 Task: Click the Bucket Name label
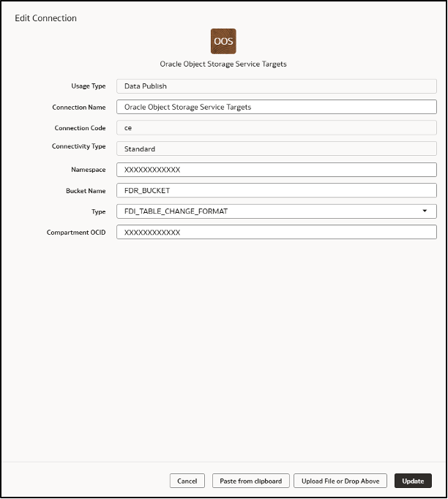pyautogui.click(x=86, y=191)
